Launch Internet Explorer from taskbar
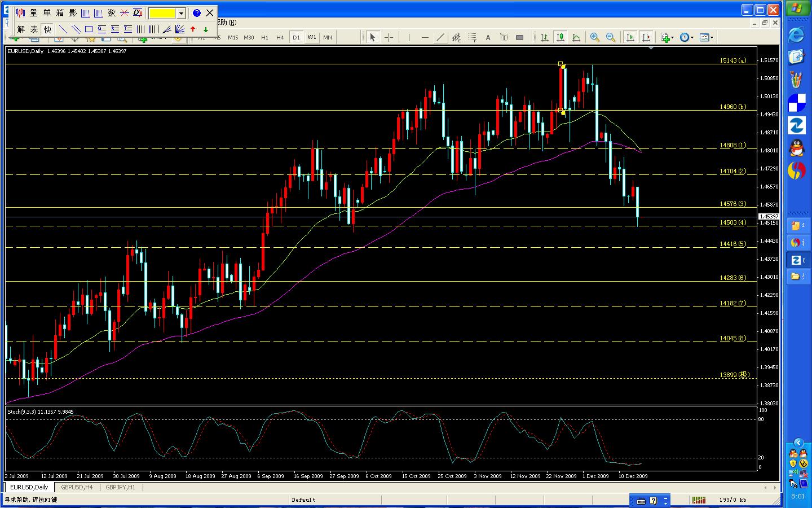 pyautogui.click(x=796, y=34)
